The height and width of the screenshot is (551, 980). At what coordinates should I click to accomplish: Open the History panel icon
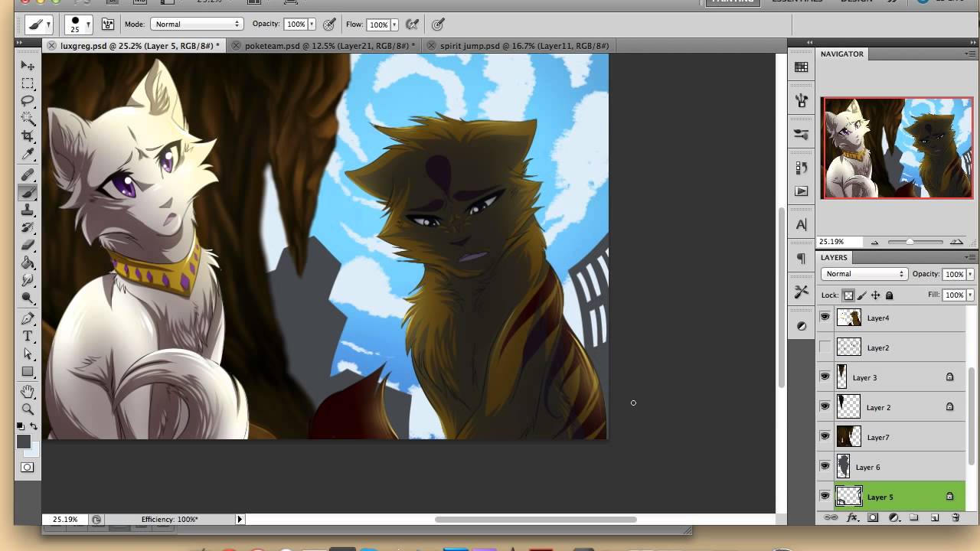[x=802, y=168]
